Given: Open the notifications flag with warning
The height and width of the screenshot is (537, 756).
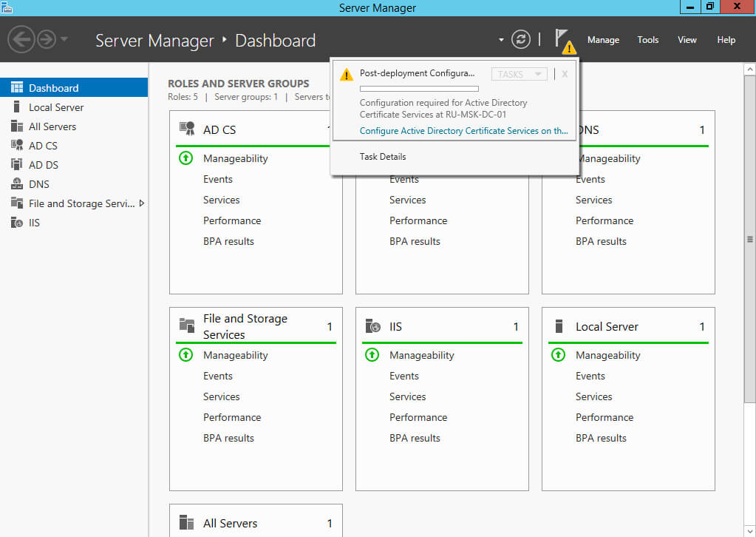Looking at the screenshot, I should pos(565,41).
